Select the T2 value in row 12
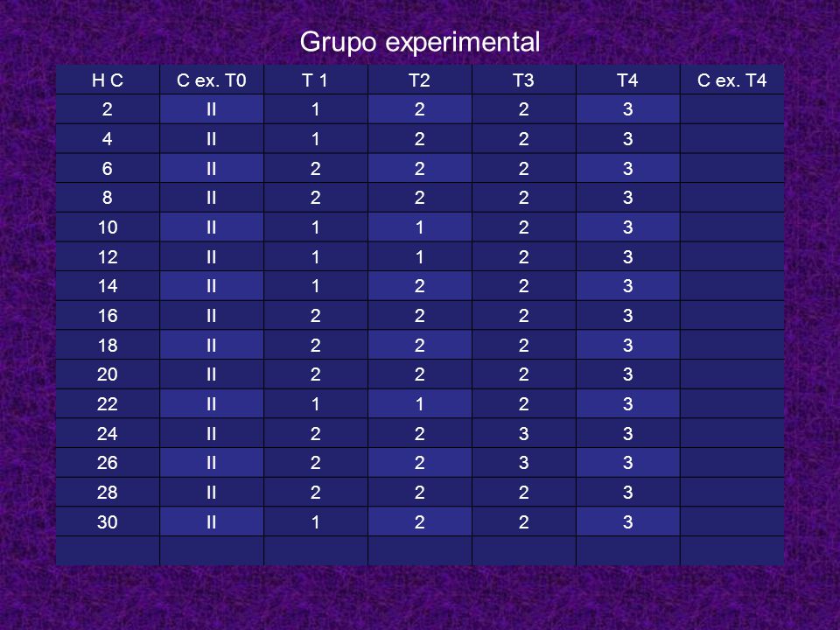Screen dimensions: 840x630 419,256
